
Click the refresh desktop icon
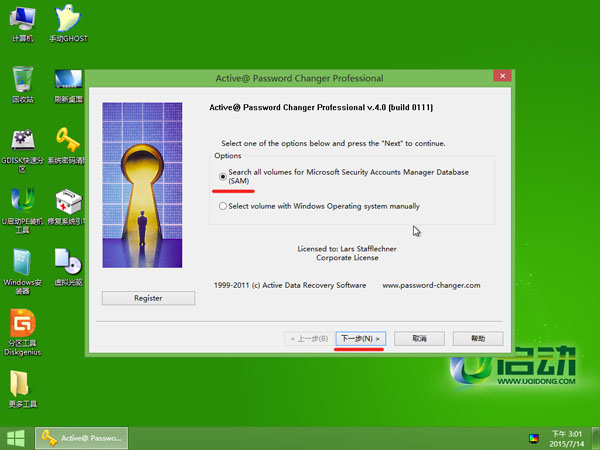coord(68,85)
